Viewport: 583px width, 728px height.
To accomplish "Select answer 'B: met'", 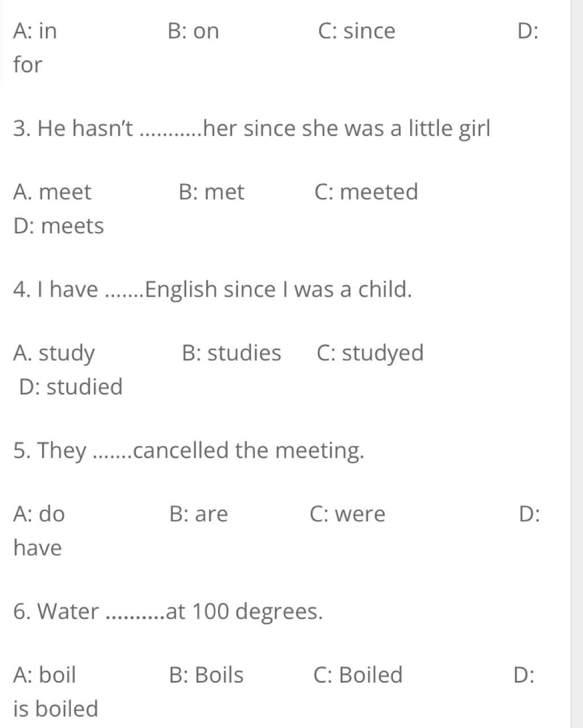I will coord(211,192).
